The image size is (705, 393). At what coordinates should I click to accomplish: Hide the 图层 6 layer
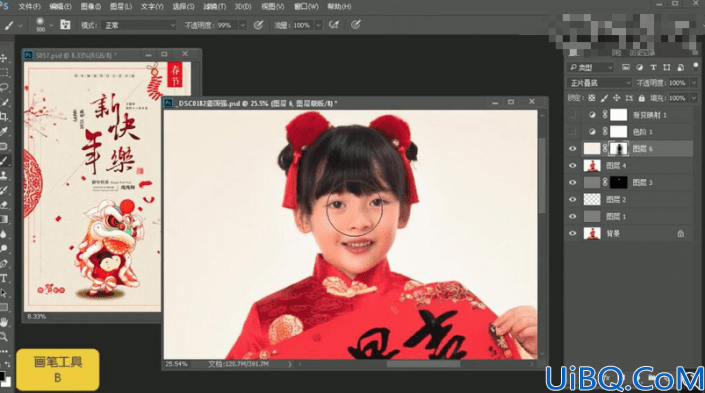coord(572,149)
